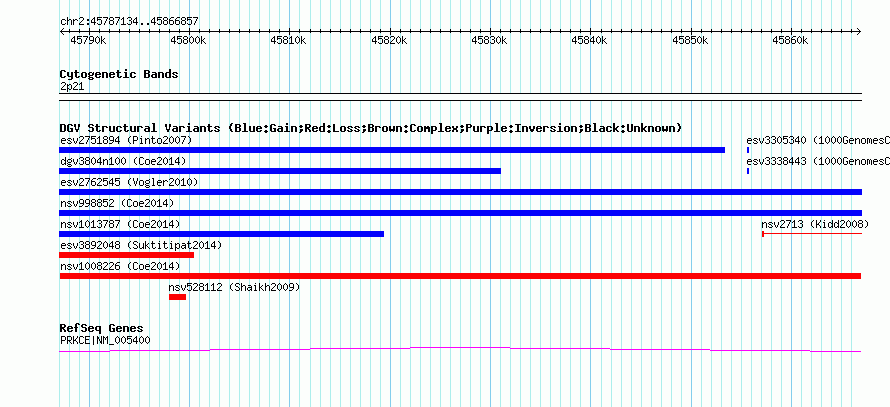Open the esv2762545 (Vogler2010) label
The image size is (890, 407).
point(129,182)
